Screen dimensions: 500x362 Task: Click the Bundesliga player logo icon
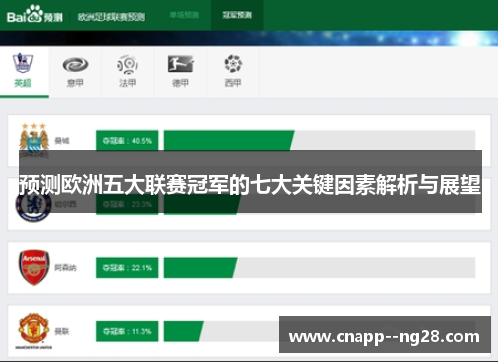point(180,64)
